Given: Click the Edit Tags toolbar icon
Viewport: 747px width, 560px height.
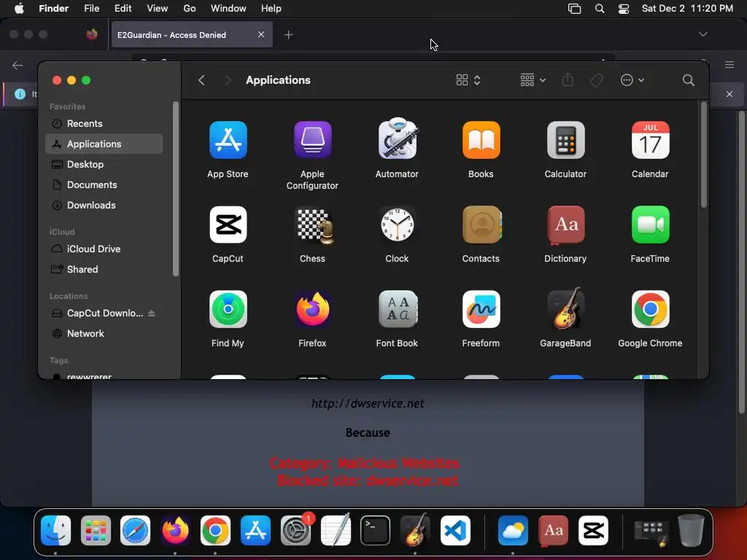Looking at the screenshot, I should tap(596, 80).
